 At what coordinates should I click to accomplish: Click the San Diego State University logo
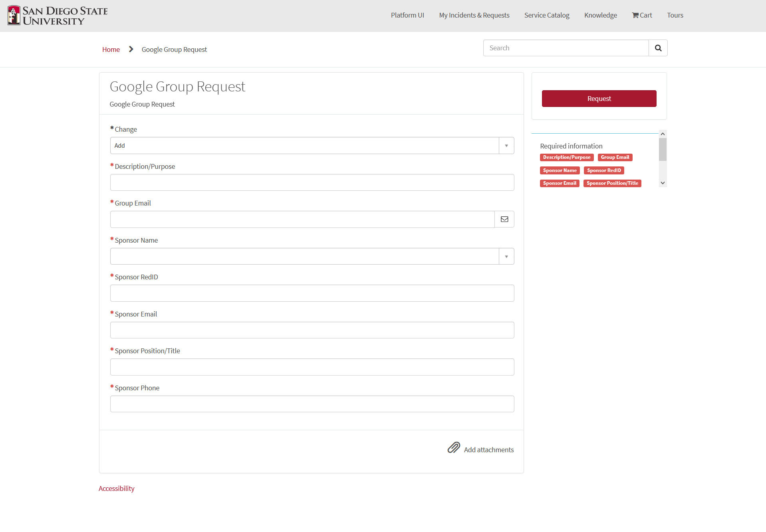tap(58, 16)
